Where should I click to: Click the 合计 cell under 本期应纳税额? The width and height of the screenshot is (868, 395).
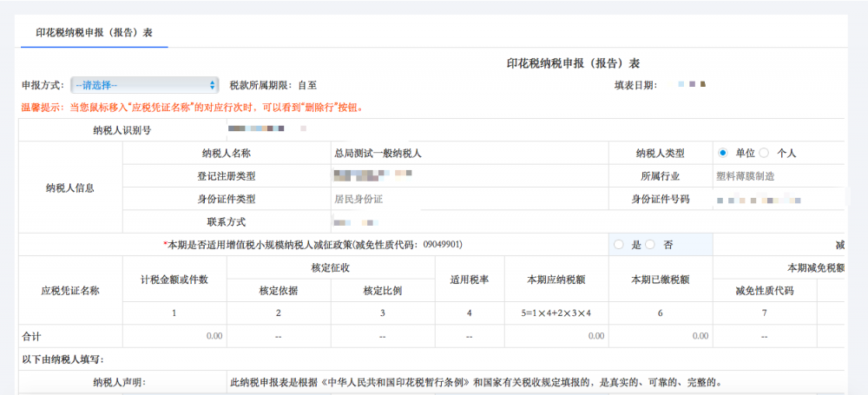tap(556, 336)
